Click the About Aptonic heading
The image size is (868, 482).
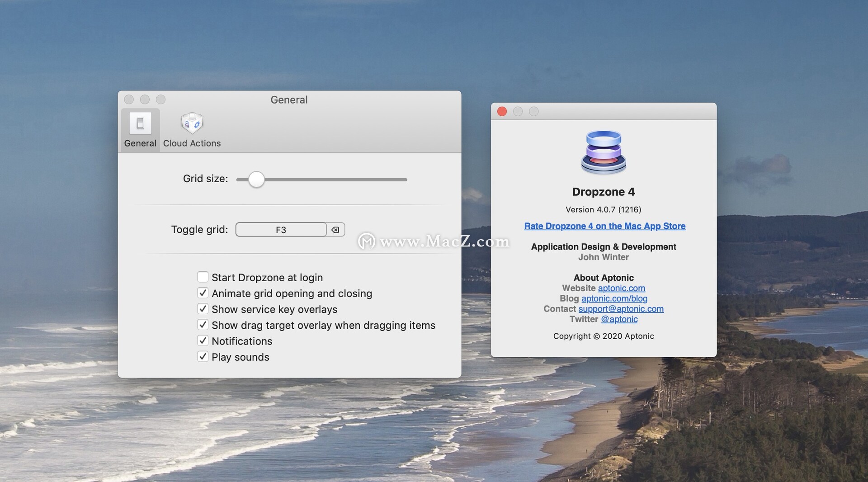pos(604,278)
